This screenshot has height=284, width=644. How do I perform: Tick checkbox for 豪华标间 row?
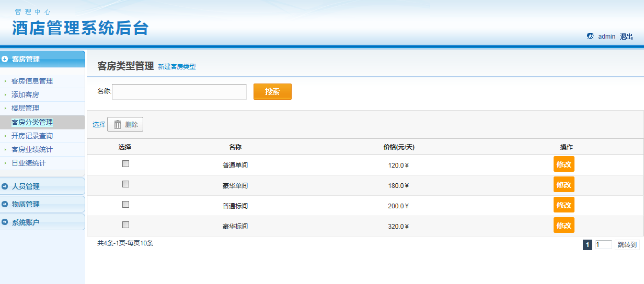[x=125, y=224]
